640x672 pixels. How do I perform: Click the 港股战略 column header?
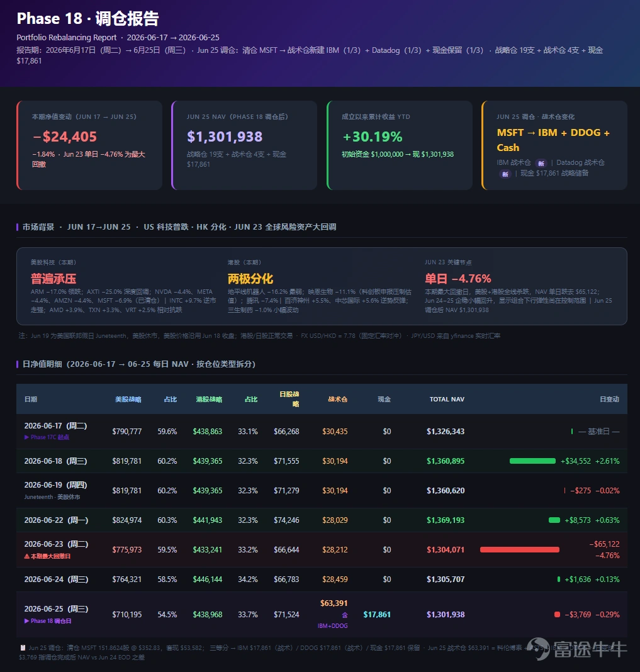point(209,400)
